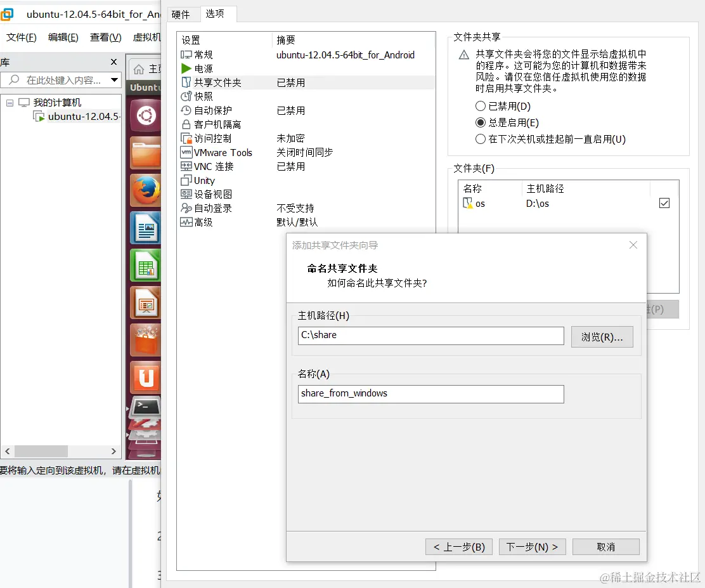Select the VMware Tools settings row
The width and height of the screenshot is (705, 588).
pyautogui.click(x=306, y=152)
